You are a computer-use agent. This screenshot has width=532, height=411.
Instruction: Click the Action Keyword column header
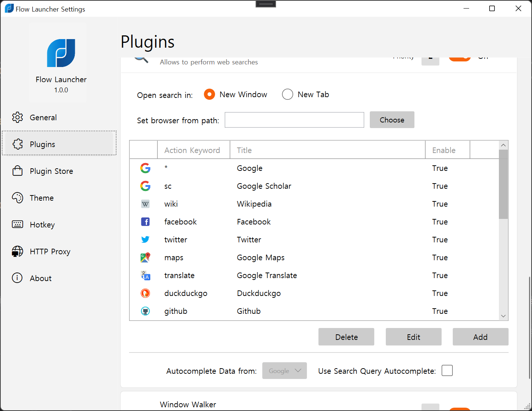point(194,150)
